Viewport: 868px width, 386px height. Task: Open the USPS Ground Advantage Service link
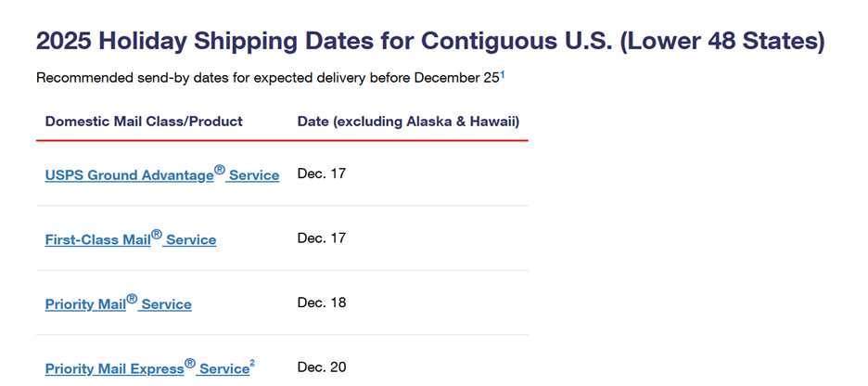pos(162,174)
